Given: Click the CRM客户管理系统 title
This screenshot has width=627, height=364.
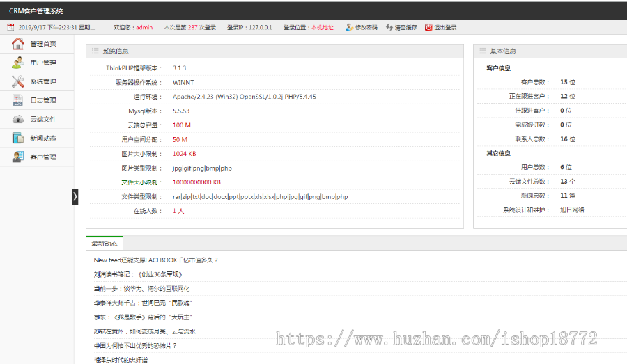Looking at the screenshot, I should pos(36,11).
